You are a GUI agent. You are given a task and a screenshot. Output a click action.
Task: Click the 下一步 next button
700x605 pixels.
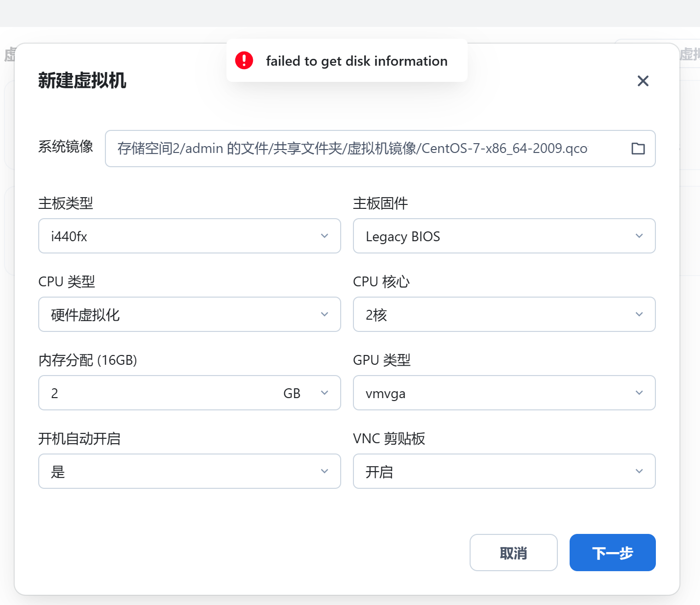(612, 553)
